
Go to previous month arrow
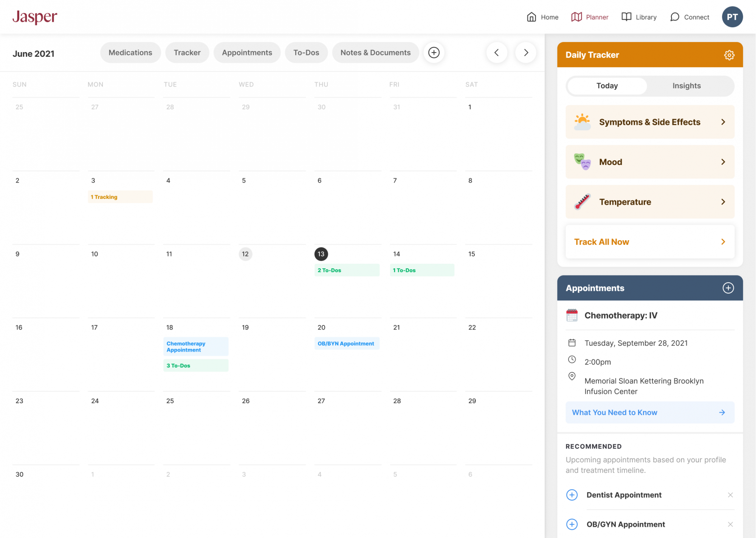point(497,53)
